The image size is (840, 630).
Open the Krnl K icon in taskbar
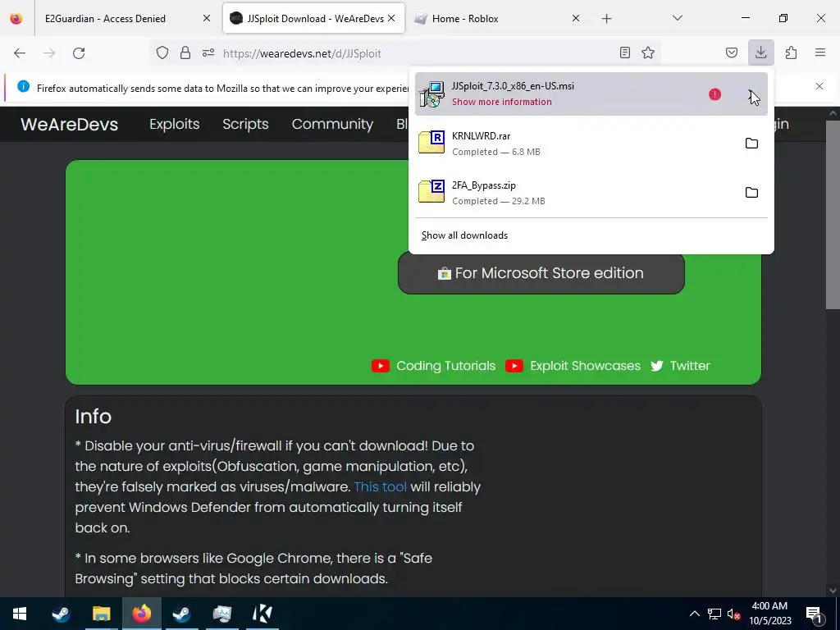[262, 614]
